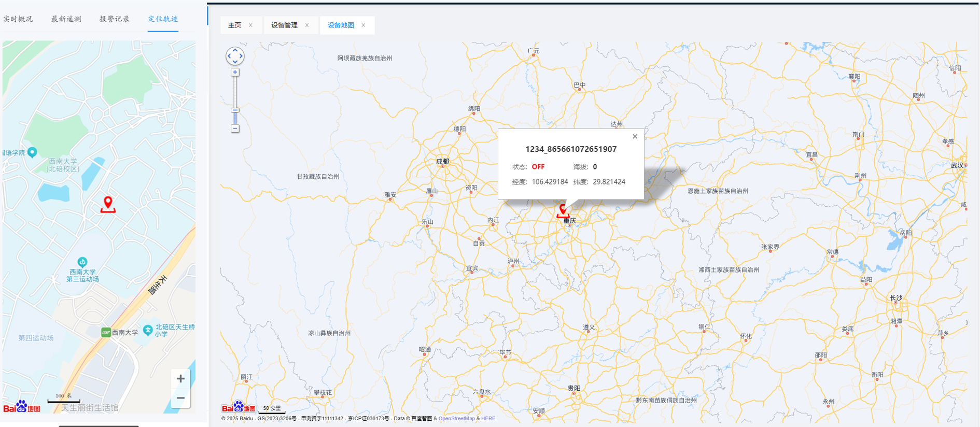The height and width of the screenshot is (427, 980).
Task: Click 西南大学第三运动场 icon on mini map
Action: (x=82, y=262)
